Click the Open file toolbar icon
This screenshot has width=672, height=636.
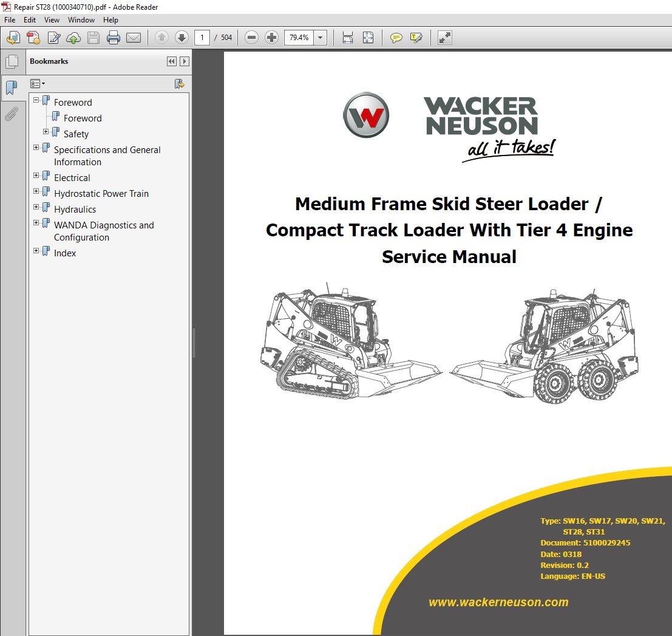tap(12, 38)
